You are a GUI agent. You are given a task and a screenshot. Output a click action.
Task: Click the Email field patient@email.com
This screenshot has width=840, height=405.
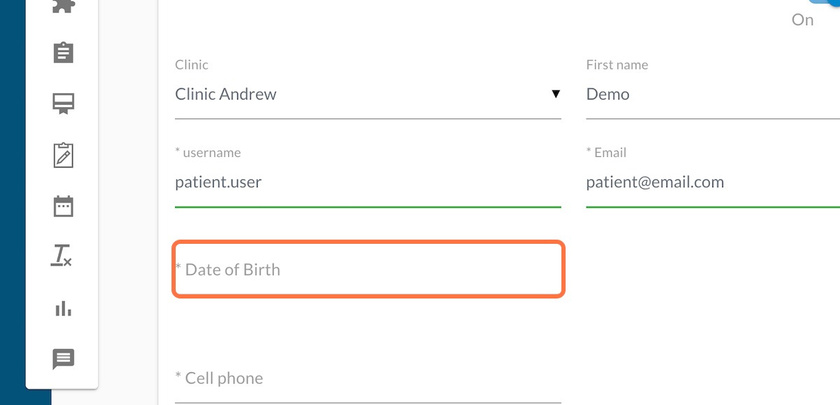[713, 183]
